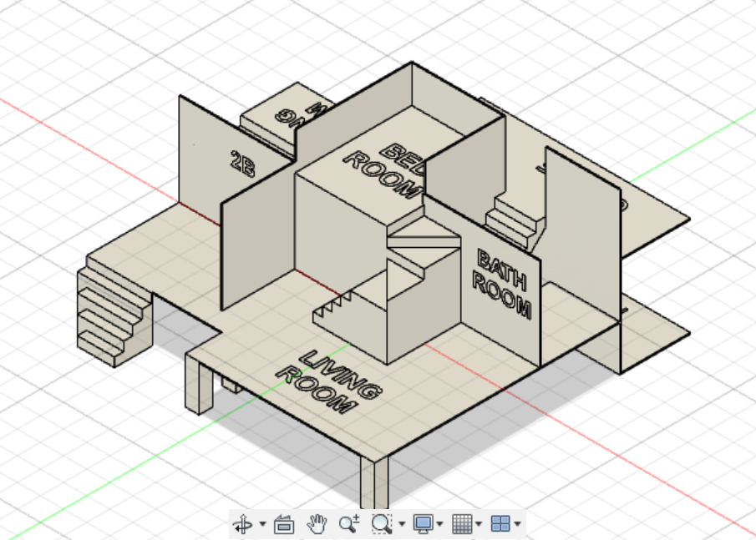Select the 2B text on the wall
Screen dimensions: 756x540
pyautogui.click(x=242, y=164)
